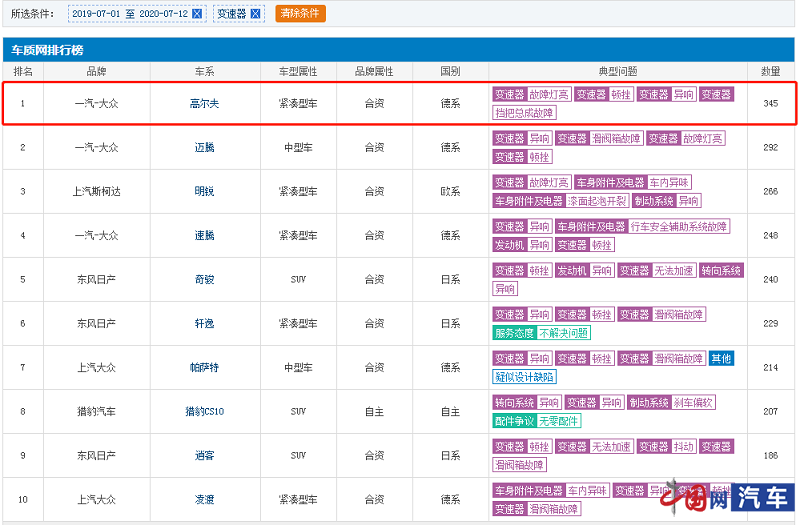Open the 奇骏 series link
This screenshot has width=800, height=525.
pos(204,279)
